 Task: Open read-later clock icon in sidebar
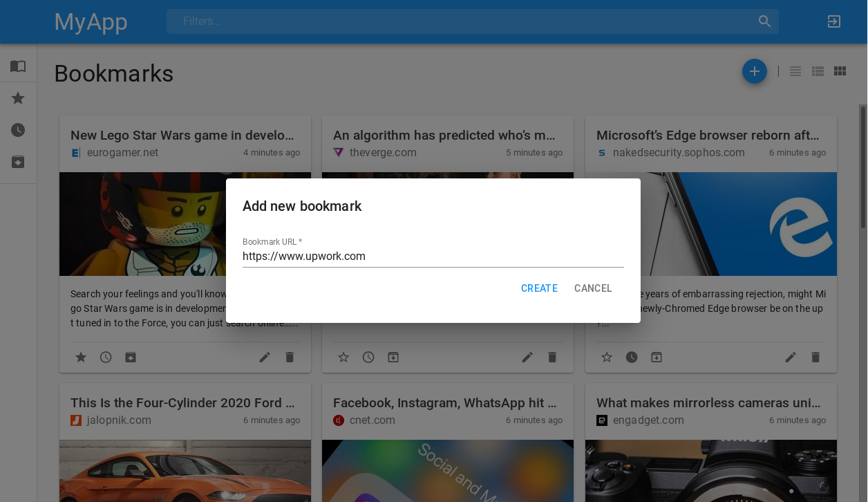18,130
